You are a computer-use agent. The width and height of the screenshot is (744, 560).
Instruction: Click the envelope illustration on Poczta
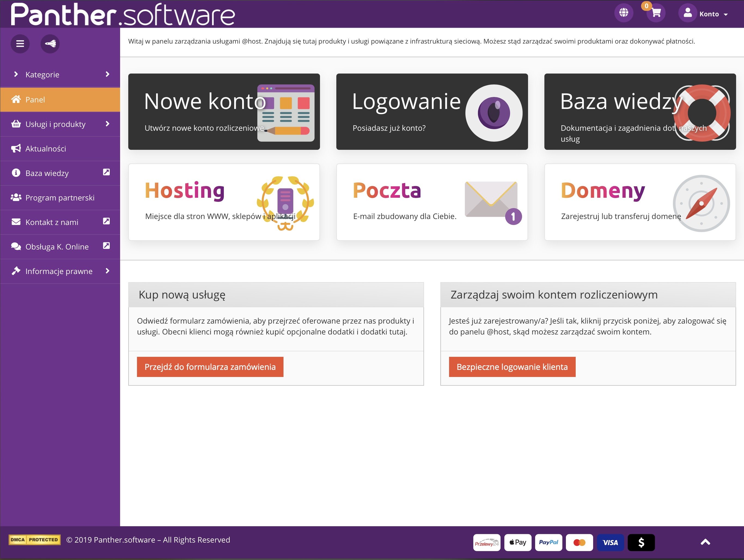[493, 203]
